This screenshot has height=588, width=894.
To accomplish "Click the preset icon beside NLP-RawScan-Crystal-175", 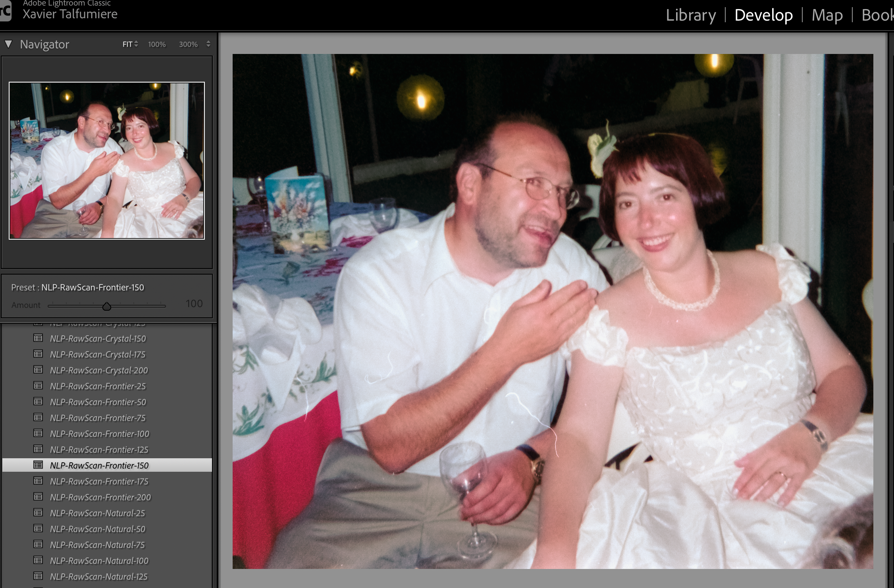I will 38,354.
